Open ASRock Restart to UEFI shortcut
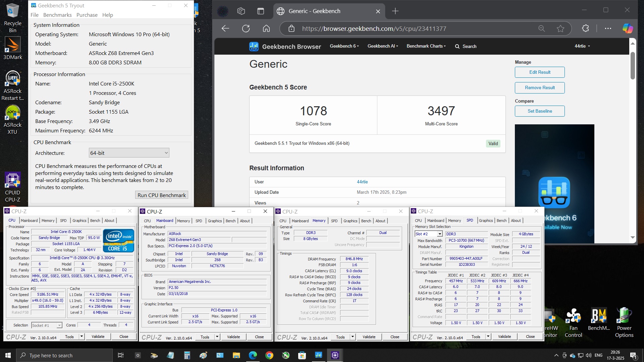This screenshot has width=644, height=362. coord(13,86)
